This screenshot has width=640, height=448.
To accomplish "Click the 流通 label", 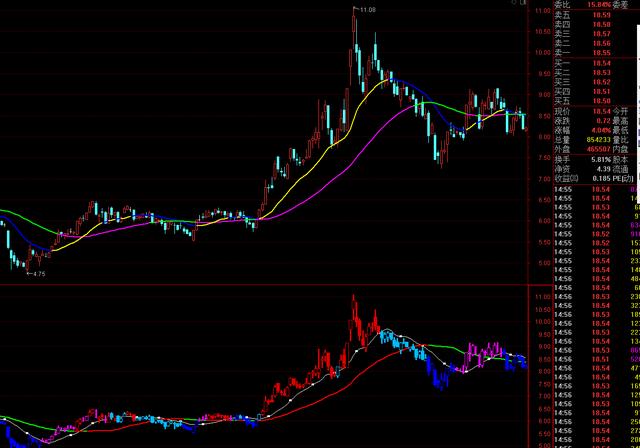I will point(620,169).
